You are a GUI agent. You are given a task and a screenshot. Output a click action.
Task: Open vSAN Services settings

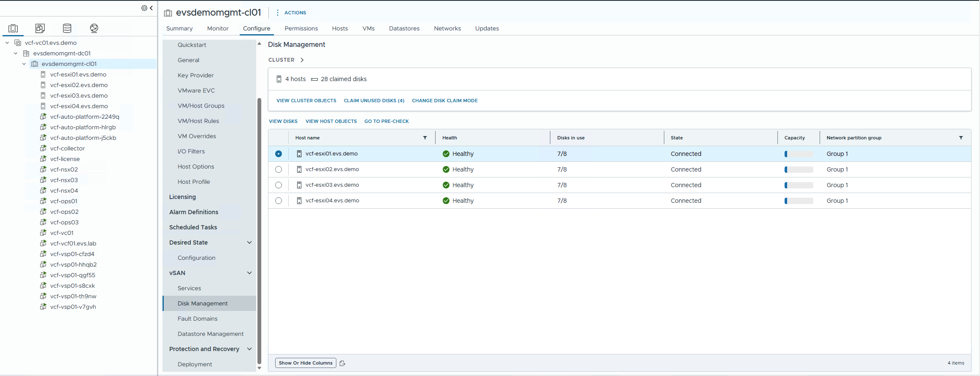(189, 288)
